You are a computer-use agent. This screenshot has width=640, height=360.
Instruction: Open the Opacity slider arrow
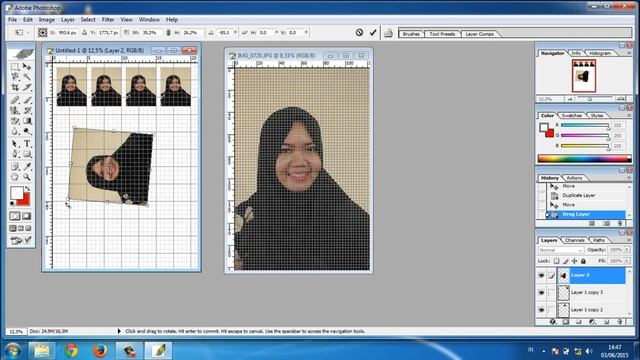point(627,249)
